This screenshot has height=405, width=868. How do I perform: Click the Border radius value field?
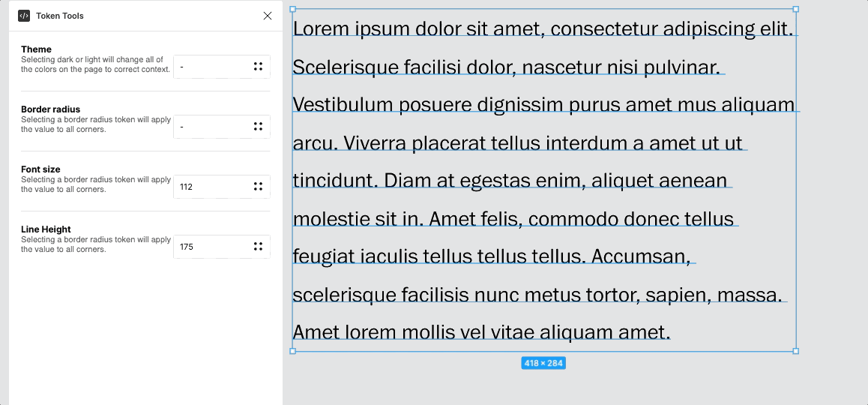click(212, 127)
